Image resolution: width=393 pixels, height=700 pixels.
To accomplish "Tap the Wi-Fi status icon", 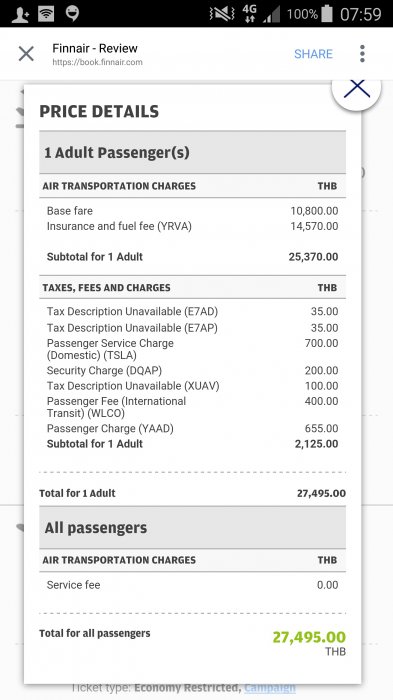I will (x=46, y=14).
